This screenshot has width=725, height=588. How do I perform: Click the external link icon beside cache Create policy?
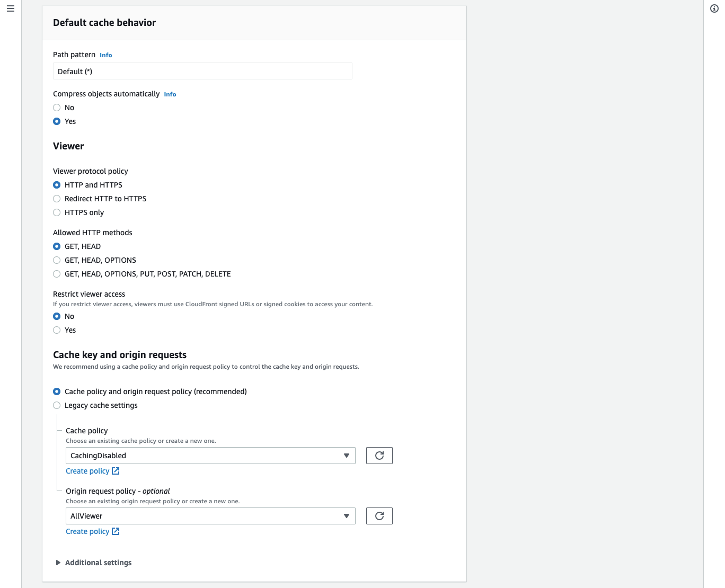pos(116,470)
